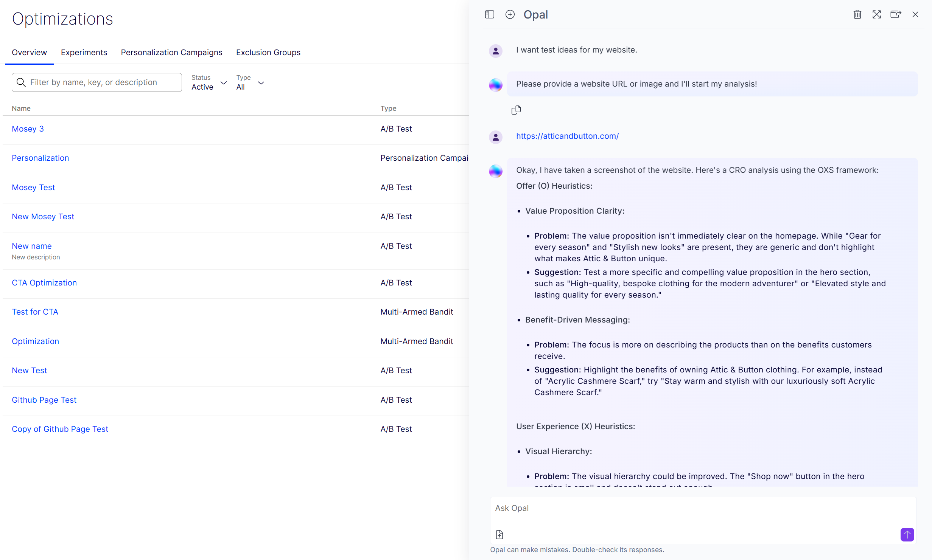Select the Overview tab
Viewport: 932px width, 560px height.
[x=29, y=52]
